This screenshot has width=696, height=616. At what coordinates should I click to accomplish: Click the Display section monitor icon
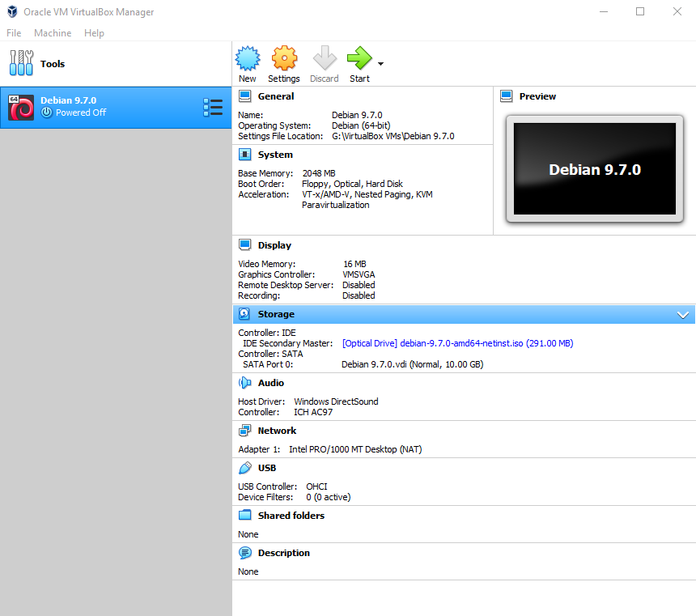245,245
